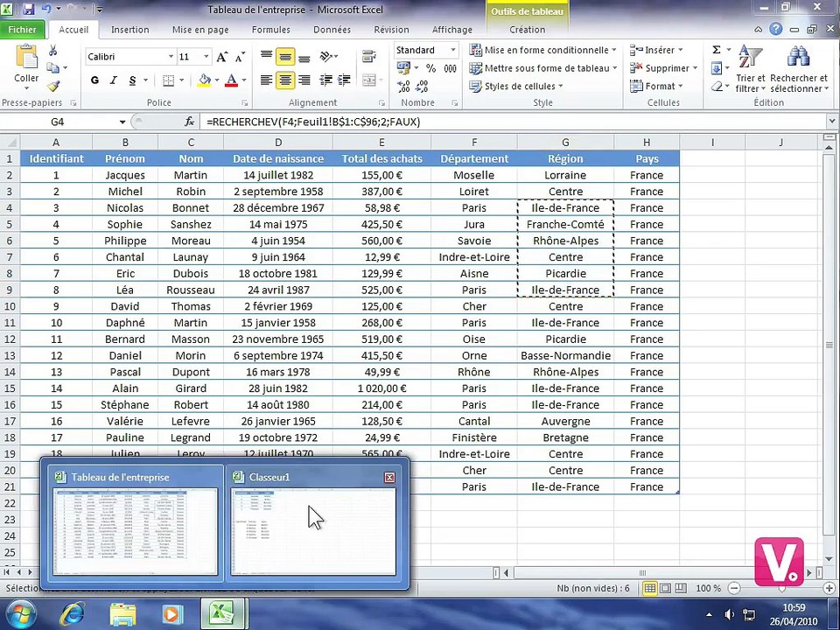Click the Fill down arrow icon
The image size is (840, 630).
click(x=717, y=68)
